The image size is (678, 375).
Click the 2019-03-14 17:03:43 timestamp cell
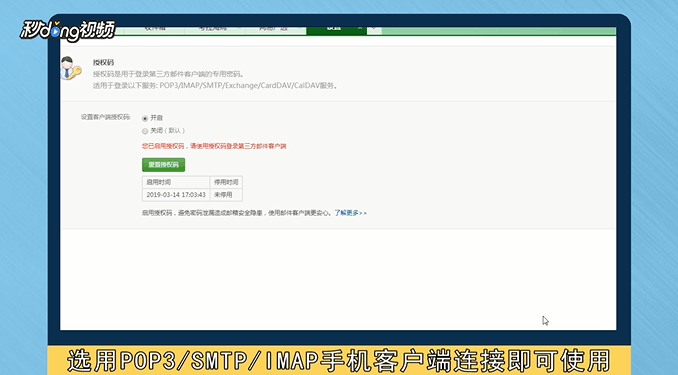click(176, 195)
